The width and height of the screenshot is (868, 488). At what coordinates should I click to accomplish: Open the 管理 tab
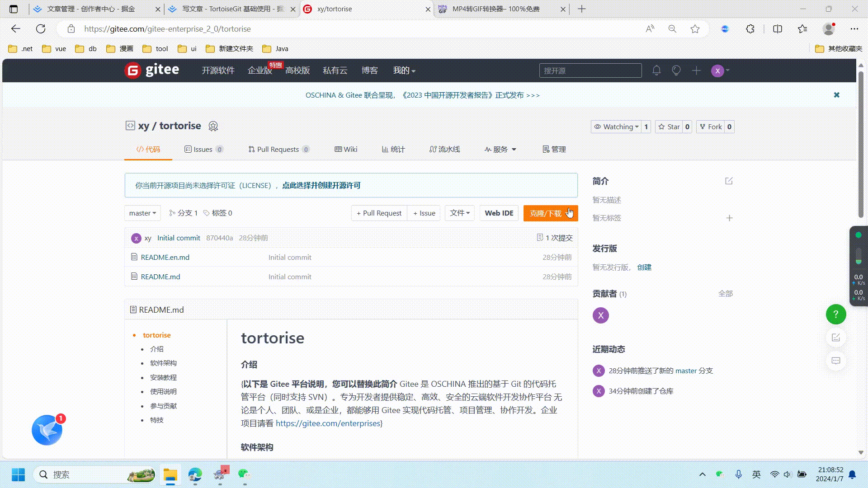click(x=554, y=150)
